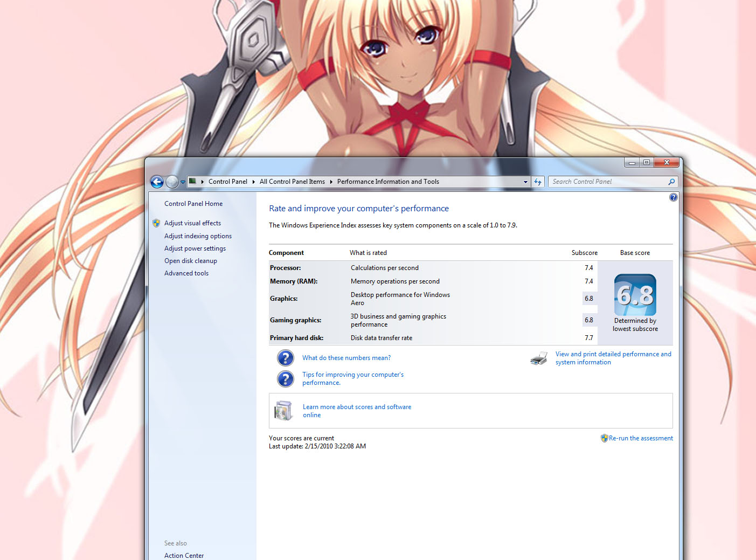Click the Last update date text
756x560 pixels.
point(317,446)
